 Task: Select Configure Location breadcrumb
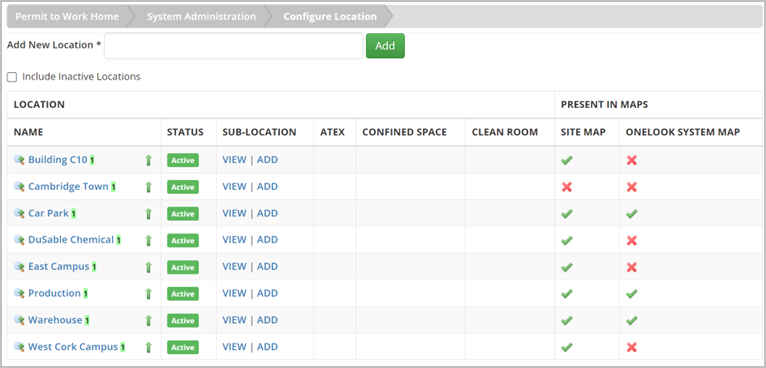(330, 17)
